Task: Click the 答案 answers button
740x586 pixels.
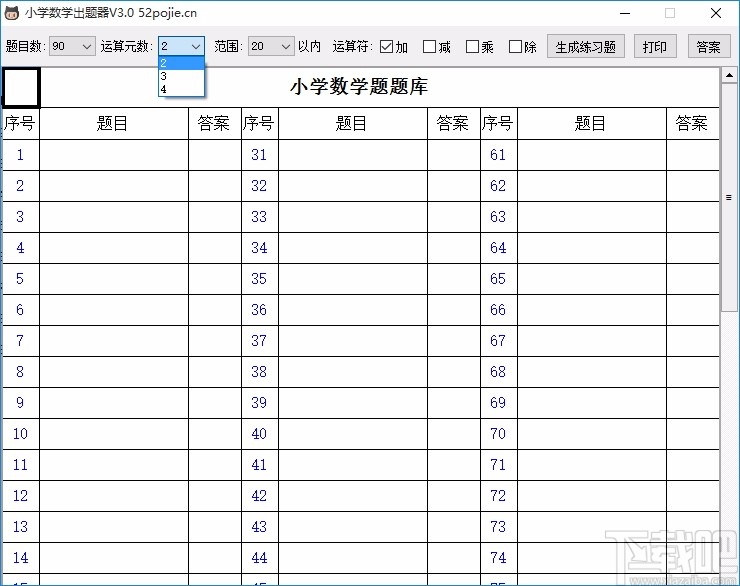Action: [x=709, y=46]
